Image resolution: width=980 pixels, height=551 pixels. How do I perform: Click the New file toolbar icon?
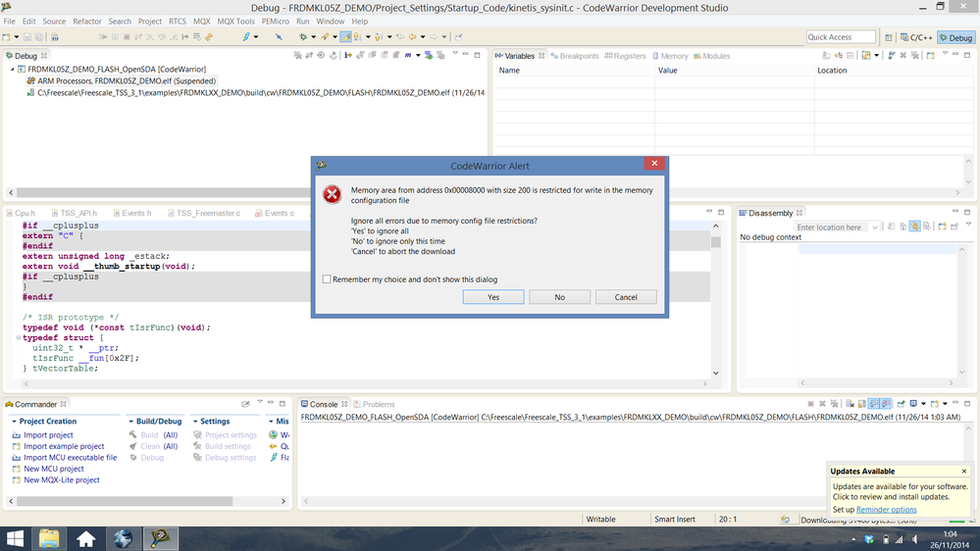point(7,37)
